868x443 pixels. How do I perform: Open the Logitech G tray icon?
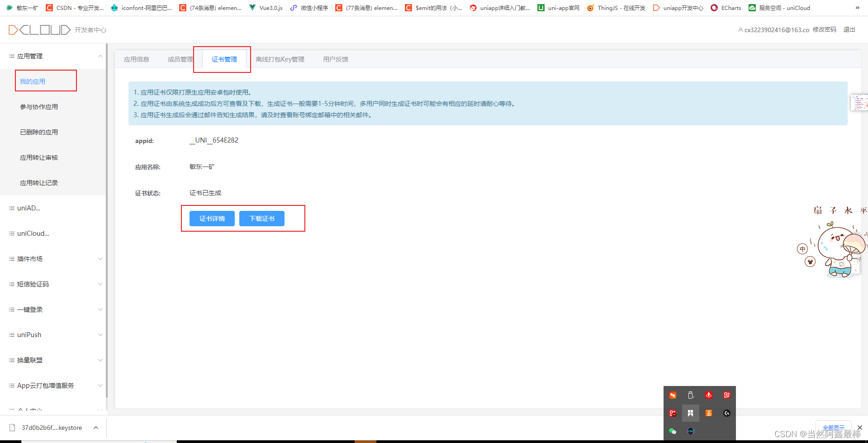[x=727, y=413]
